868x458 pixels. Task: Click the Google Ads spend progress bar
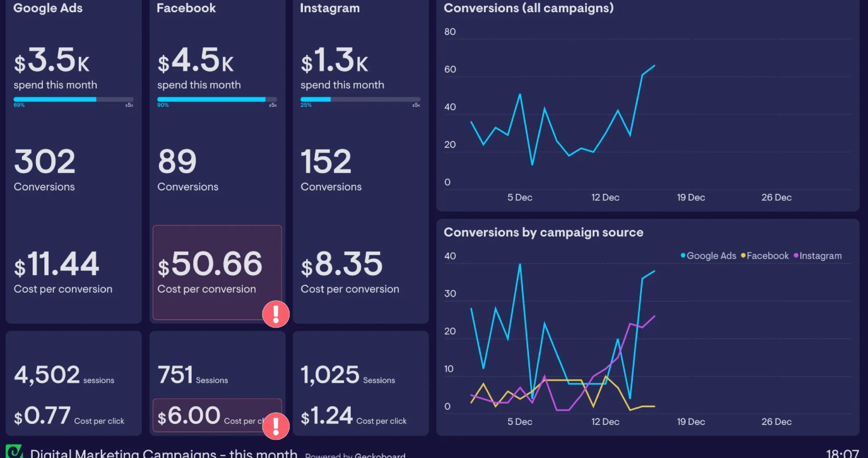(x=73, y=99)
